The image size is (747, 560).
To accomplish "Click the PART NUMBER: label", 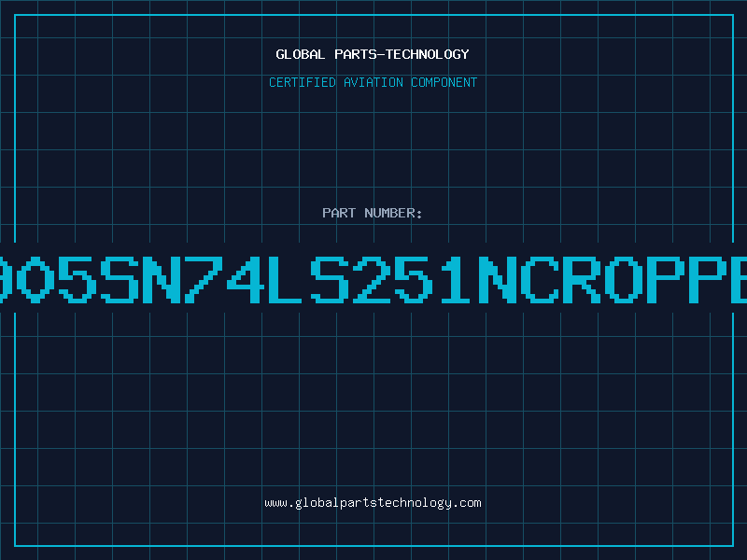I will pos(372,213).
